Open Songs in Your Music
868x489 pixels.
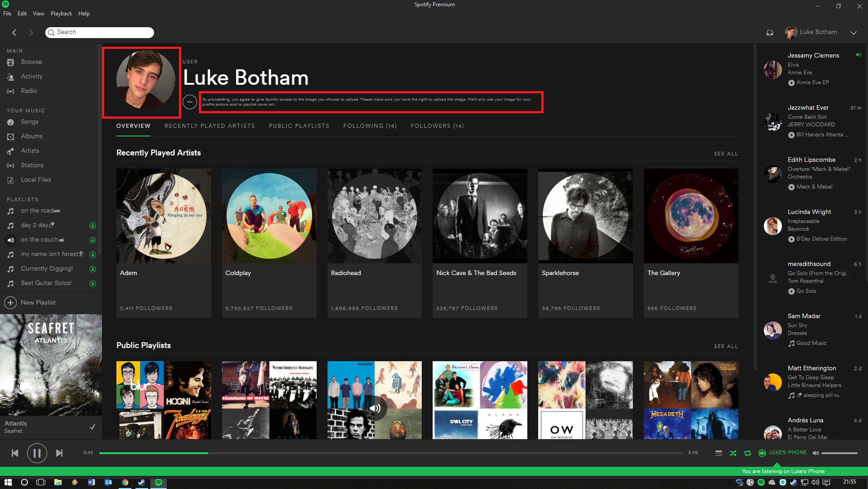pyautogui.click(x=29, y=122)
